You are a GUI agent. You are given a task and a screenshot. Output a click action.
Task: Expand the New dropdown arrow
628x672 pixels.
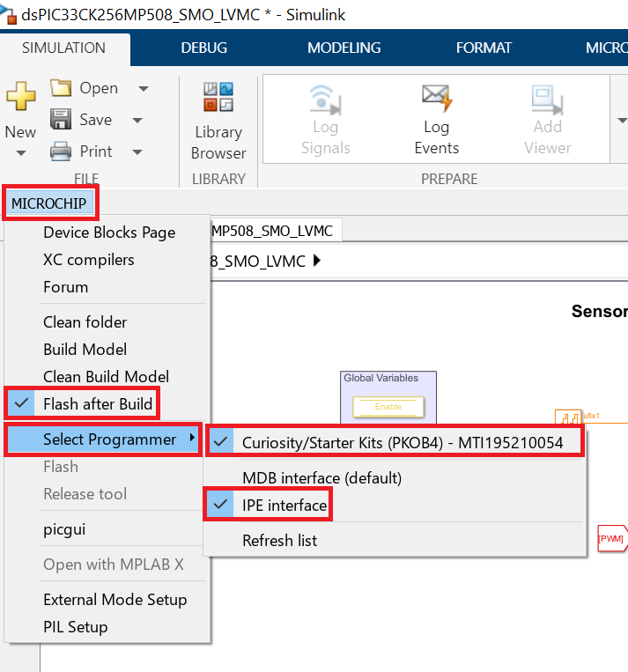click(x=20, y=153)
